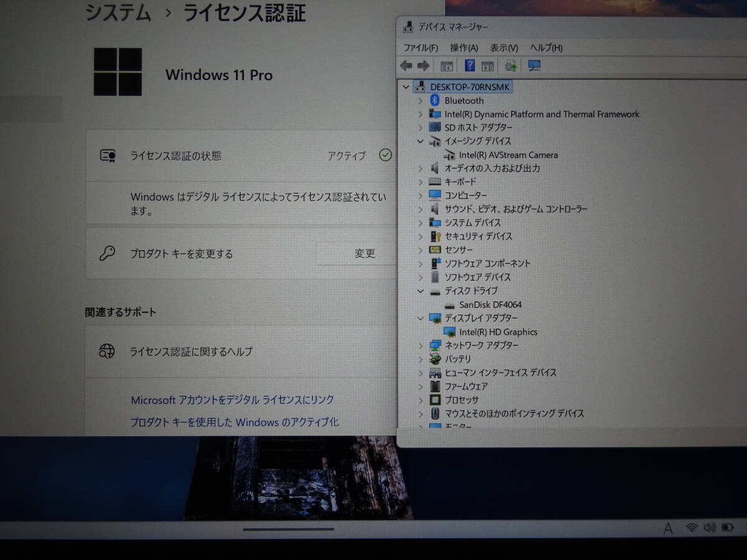Toggle the show/hide action pane toolbar icon
This screenshot has width=747, height=560.
(487, 65)
